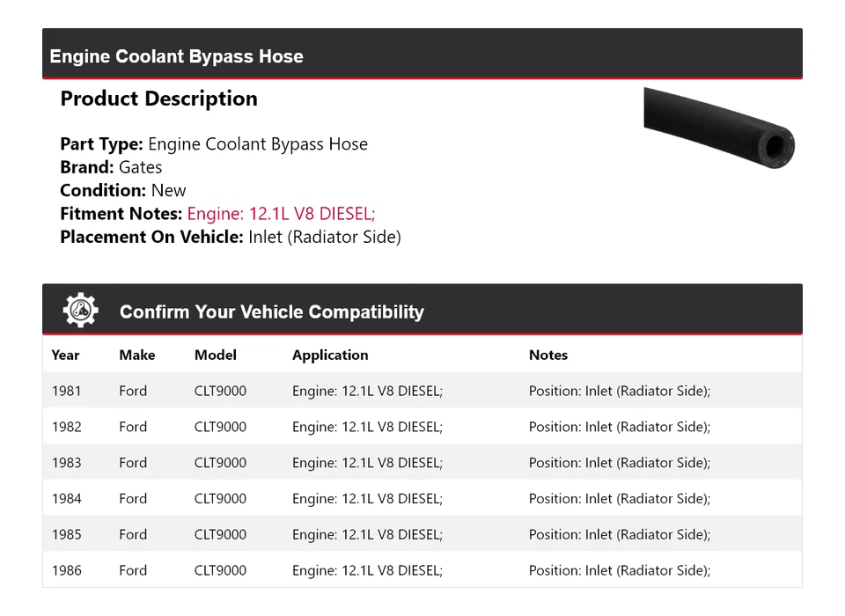
Task: Click the Brand value Gates
Action: [141, 167]
